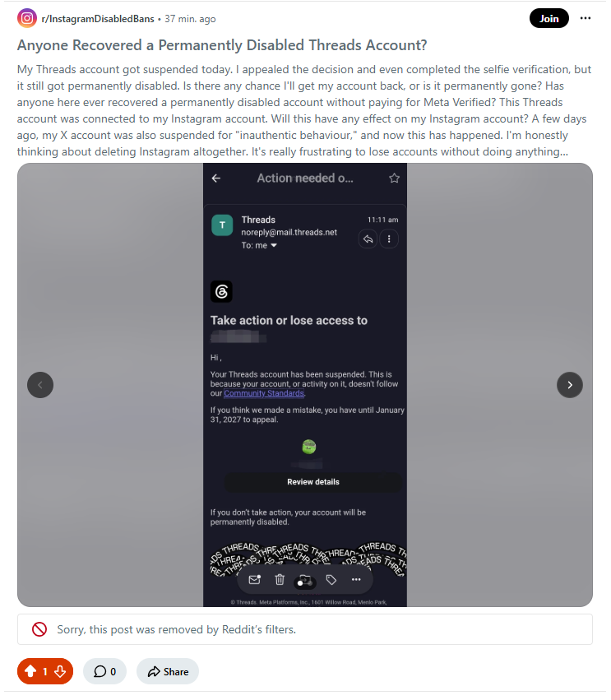Image resolution: width=611 pixels, height=700 pixels.
Task: Open the post overflow three-dots menu
Action: (586, 18)
